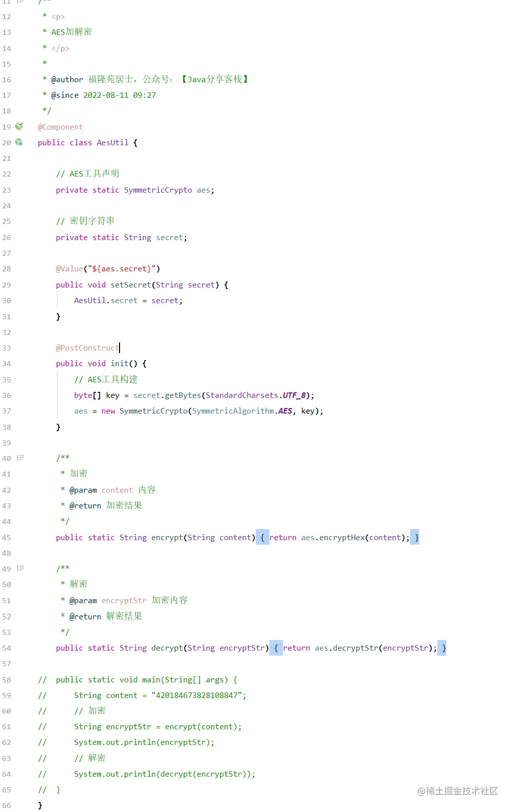Click the "// AES工具构建" comment

(105, 380)
